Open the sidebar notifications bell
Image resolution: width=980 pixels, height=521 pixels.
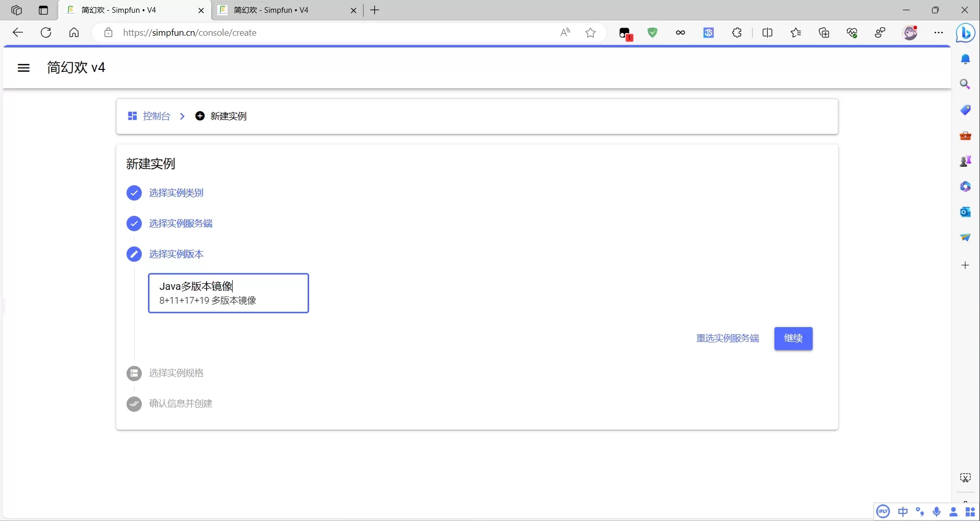coord(965,60)
